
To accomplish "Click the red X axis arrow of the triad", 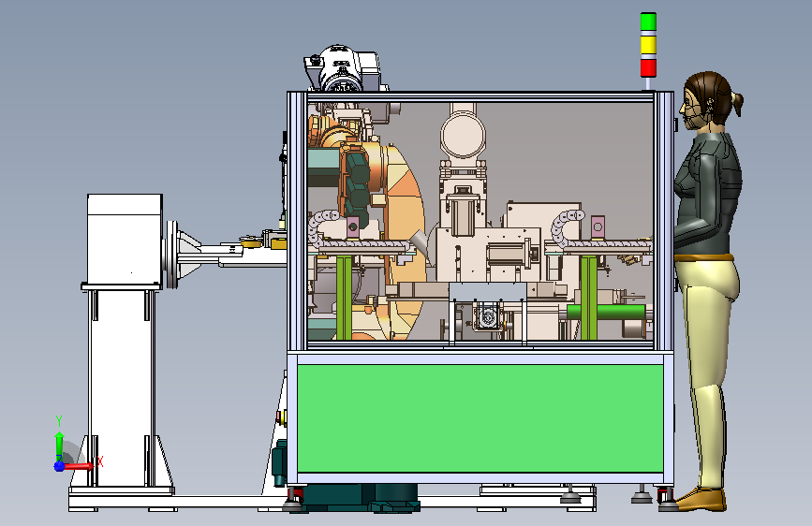I will pos(79,466).
